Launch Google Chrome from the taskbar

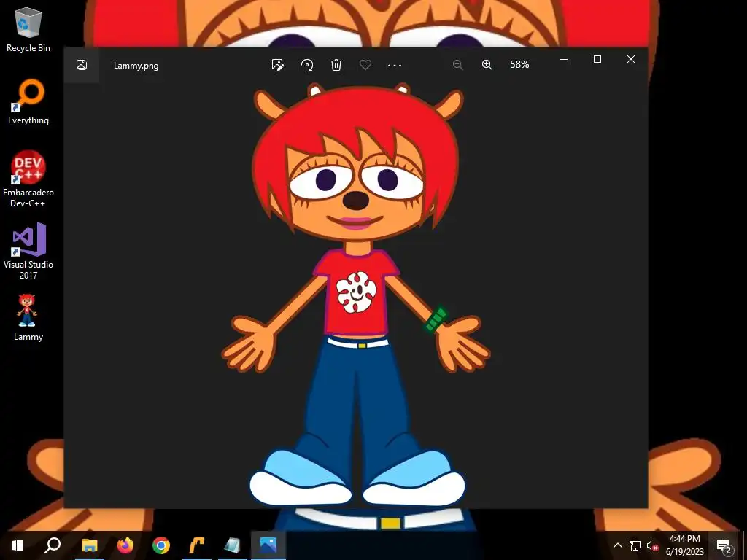coord(161,545)
